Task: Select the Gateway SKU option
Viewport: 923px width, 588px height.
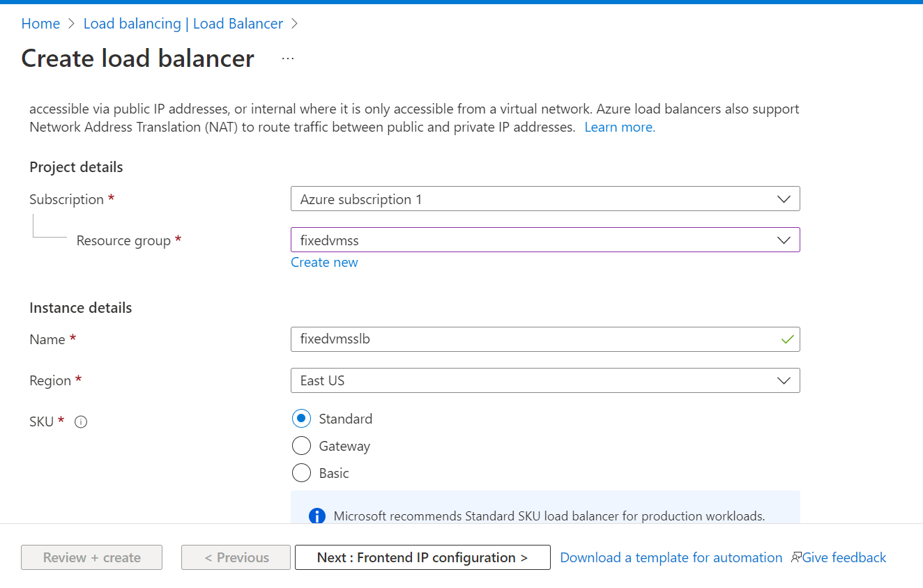Action: click(301, 446)
